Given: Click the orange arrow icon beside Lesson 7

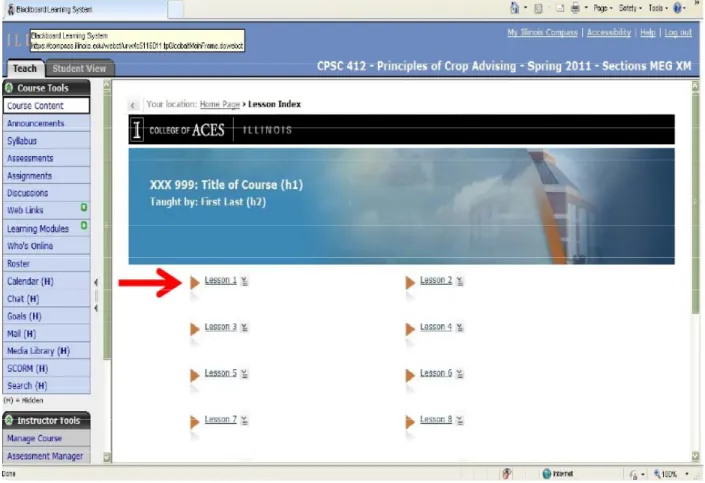Looking at the screenshot, I should pyautogui.click(x=195, y=422).
